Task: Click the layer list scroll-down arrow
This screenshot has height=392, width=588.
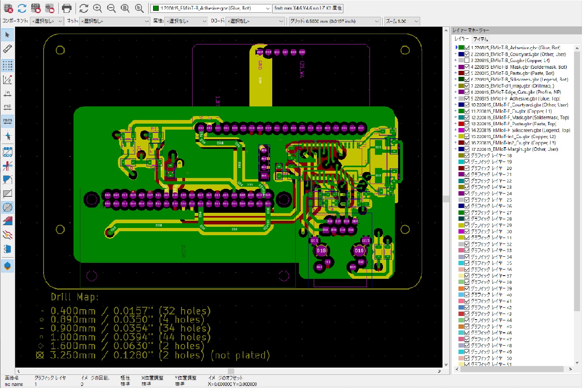Action: (x=577, y=362)
